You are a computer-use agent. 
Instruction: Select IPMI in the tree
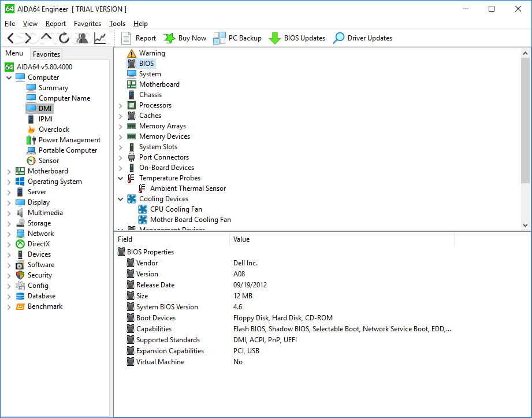[46, 119]
